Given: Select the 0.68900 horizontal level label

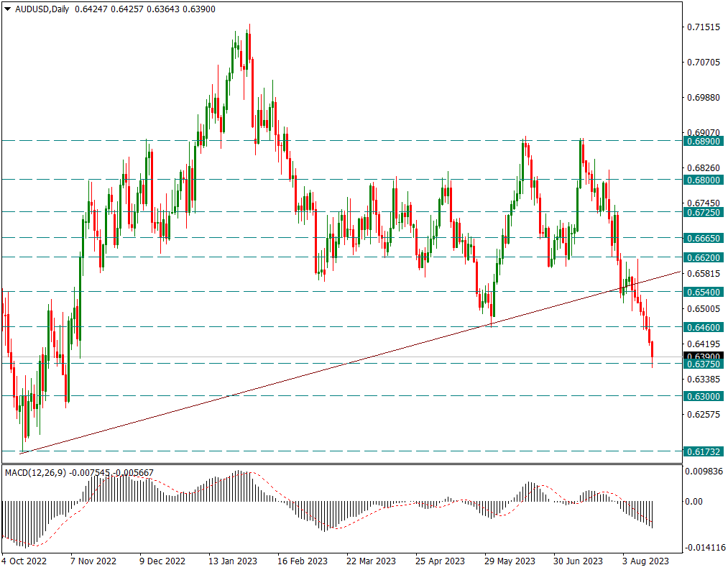Looking at the screenshot, I should [704, 141].
